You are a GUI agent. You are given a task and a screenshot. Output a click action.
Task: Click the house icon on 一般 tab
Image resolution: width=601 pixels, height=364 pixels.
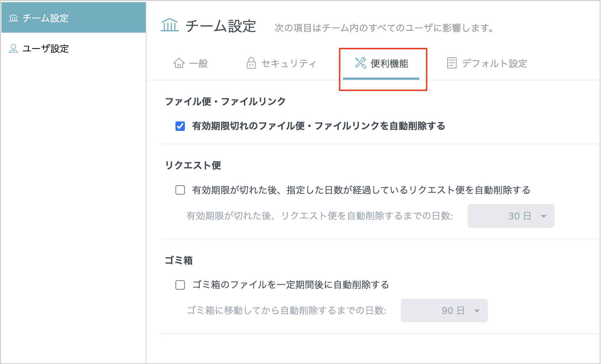pyautogui.click(x=179, y=63)
